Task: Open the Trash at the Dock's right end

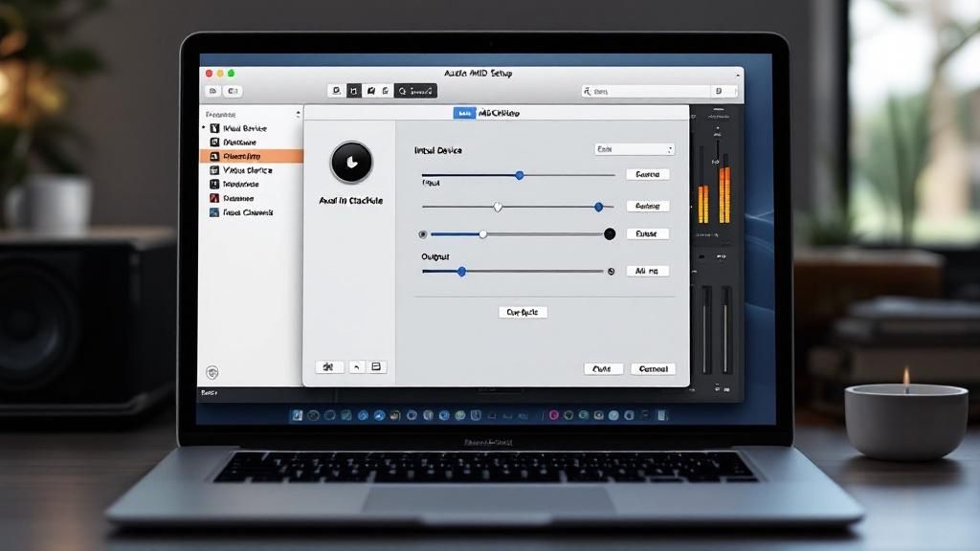Action: pyautogui.click(x=662, y=415)
